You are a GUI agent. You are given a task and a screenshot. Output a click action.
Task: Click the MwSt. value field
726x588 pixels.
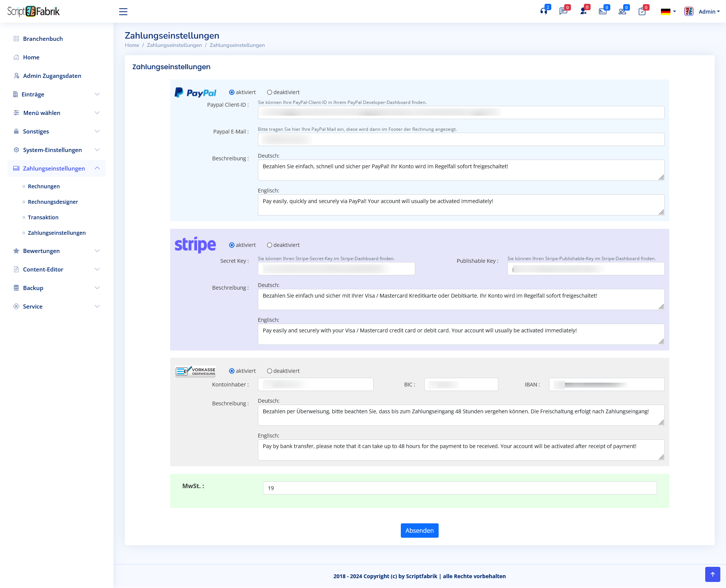pos(460,488)
